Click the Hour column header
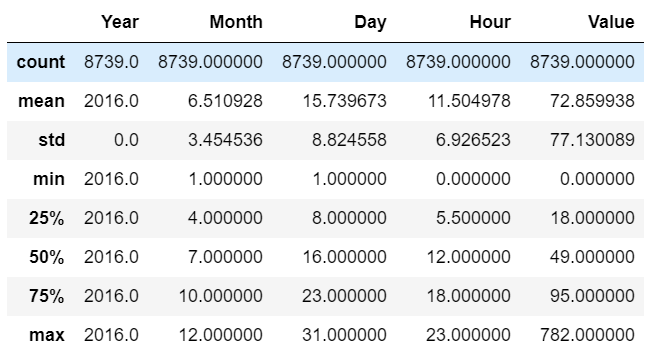 coord(490,22)
